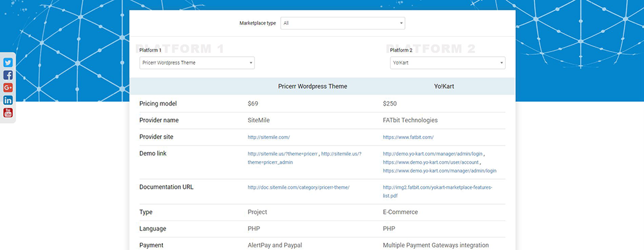Click the Provider name row label

pyautogui.click(x=159, y=120)
